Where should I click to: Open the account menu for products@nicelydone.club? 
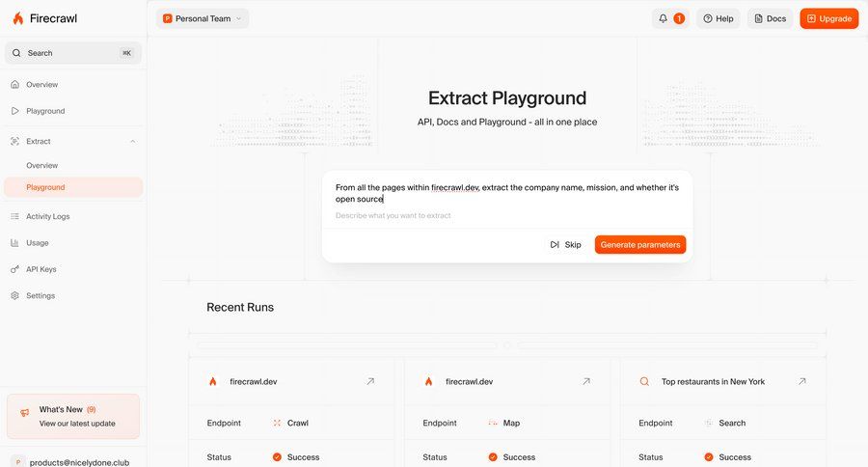pos(73,461)
